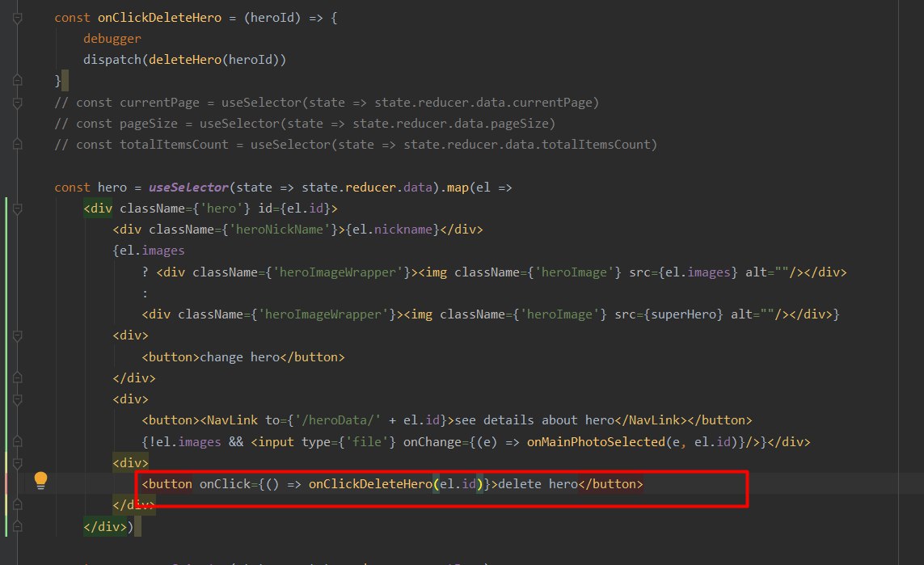Click onMainPhotoSelected function call

[596, 442]
